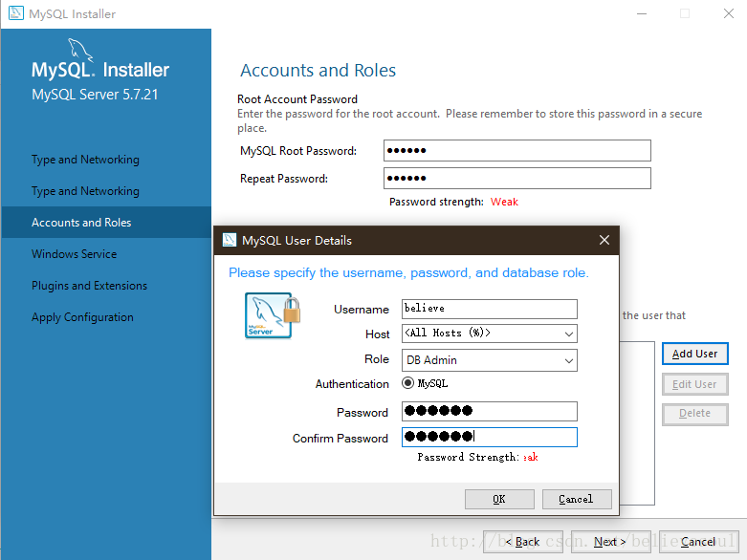Minimize the MySQL Installer window
The height and width of the screenshot is (560, 747).
pos(641,13)
